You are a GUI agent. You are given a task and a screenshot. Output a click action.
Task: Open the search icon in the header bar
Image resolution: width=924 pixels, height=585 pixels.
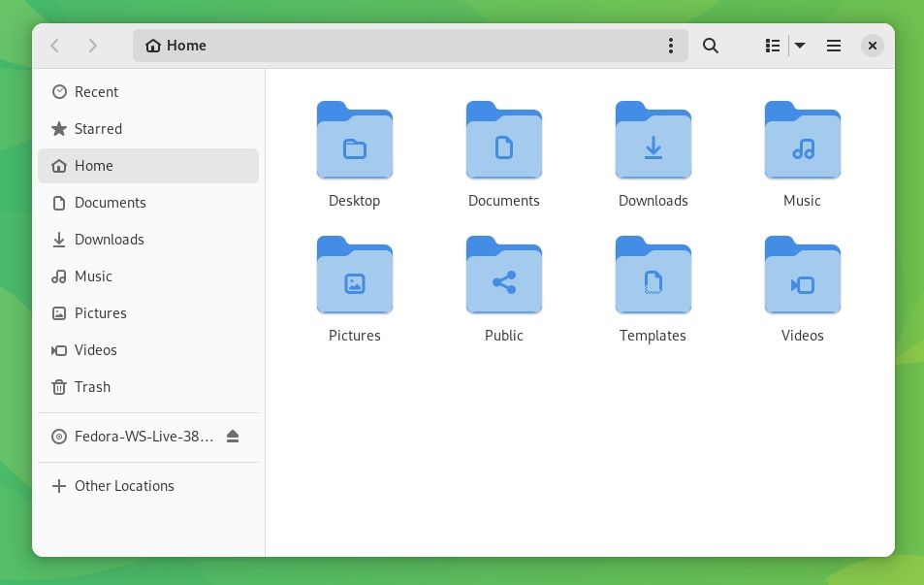coord(711,46)
